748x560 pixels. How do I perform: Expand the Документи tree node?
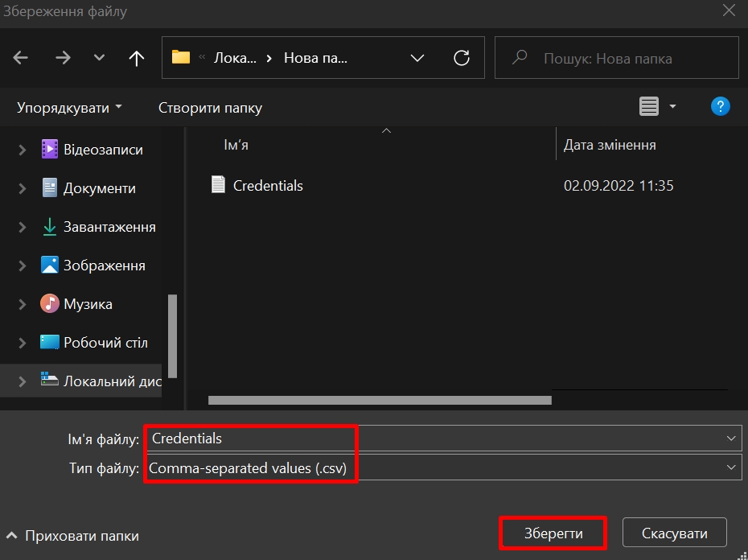[23, 188]
